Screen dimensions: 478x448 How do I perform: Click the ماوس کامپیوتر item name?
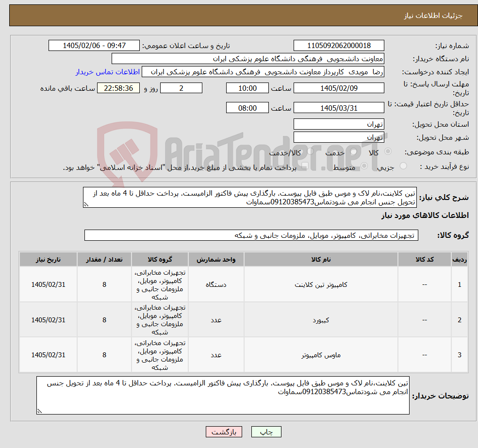point(321,355)
